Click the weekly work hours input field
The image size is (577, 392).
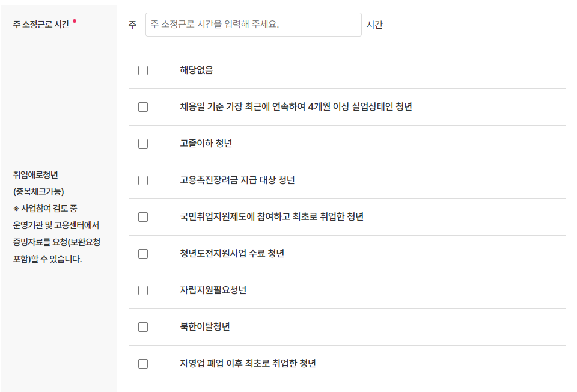251,25
